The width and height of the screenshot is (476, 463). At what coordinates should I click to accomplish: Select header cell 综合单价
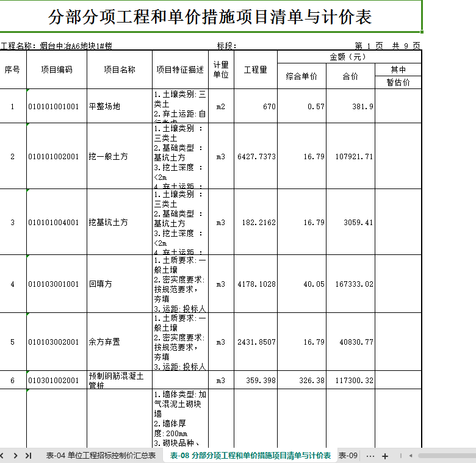click(301, 76)
